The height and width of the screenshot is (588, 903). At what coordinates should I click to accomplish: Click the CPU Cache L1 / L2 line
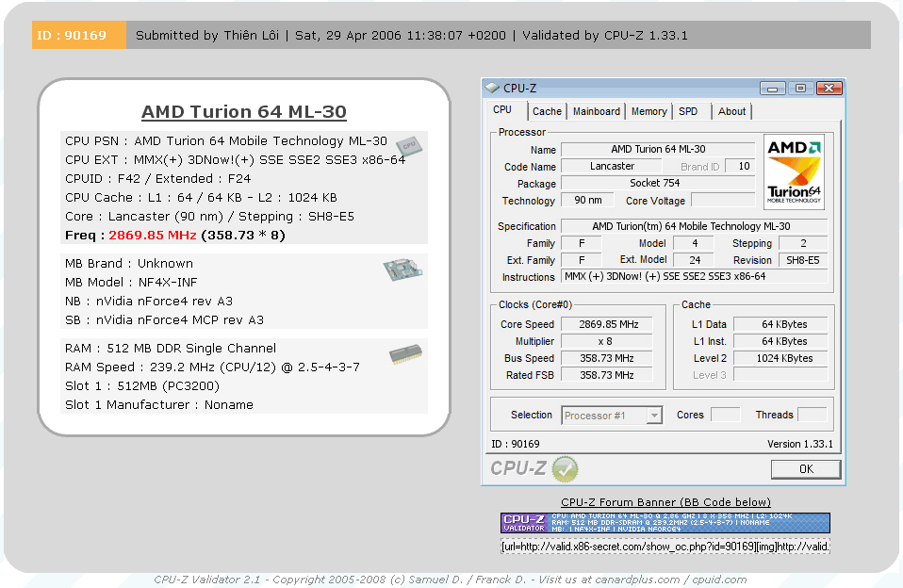pos(201,198)
